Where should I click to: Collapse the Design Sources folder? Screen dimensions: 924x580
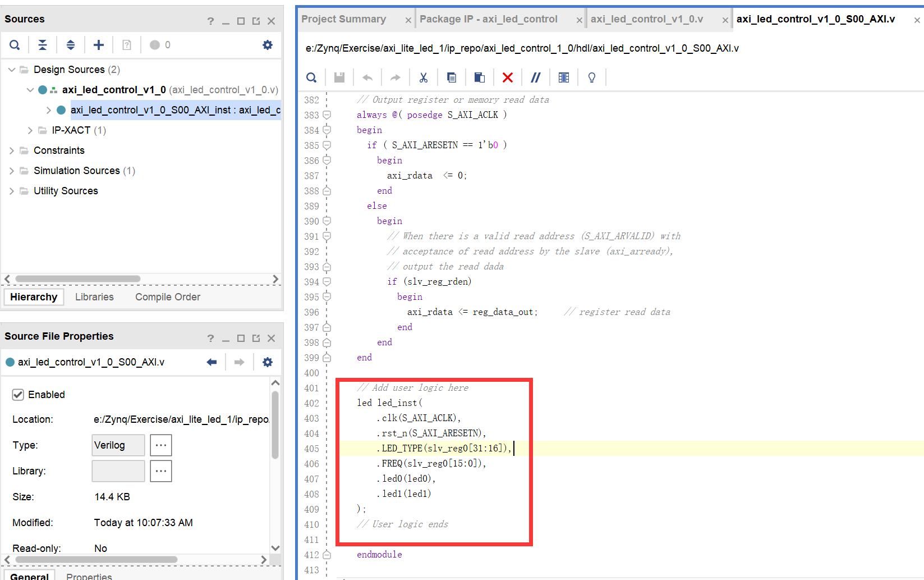click(12, 70)
